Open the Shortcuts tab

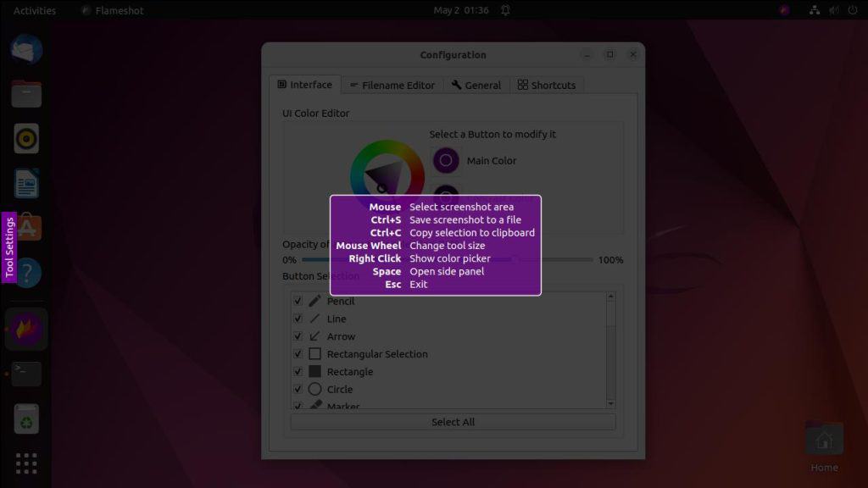[546, 85]
